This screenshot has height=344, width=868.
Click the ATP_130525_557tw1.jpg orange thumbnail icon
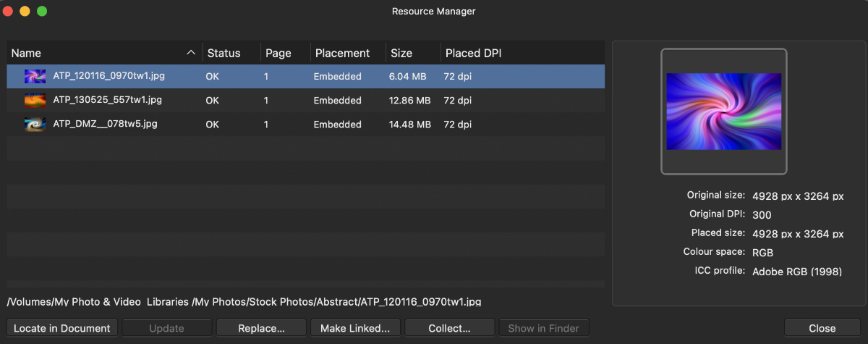[35, 100]
